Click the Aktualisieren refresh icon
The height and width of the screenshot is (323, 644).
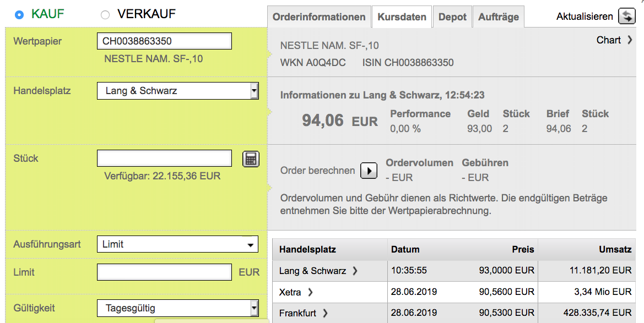tap(627, 17)
